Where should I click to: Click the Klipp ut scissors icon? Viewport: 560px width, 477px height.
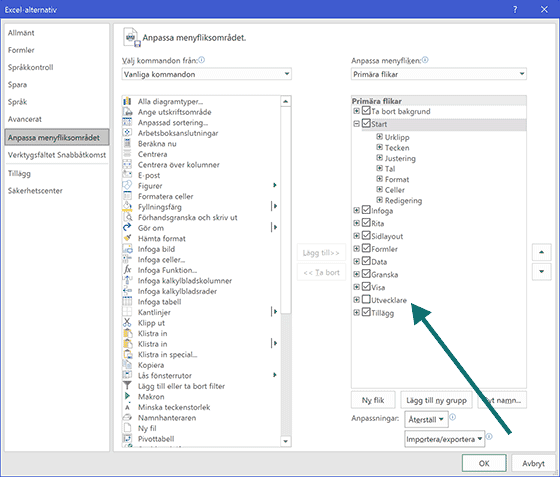coord(127,323)
